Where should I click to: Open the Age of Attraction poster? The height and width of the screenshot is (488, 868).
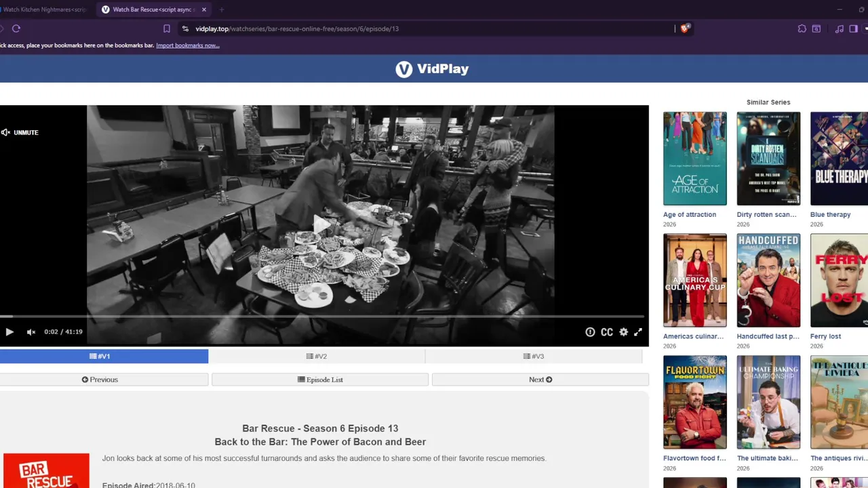click(x=694, y=159)
